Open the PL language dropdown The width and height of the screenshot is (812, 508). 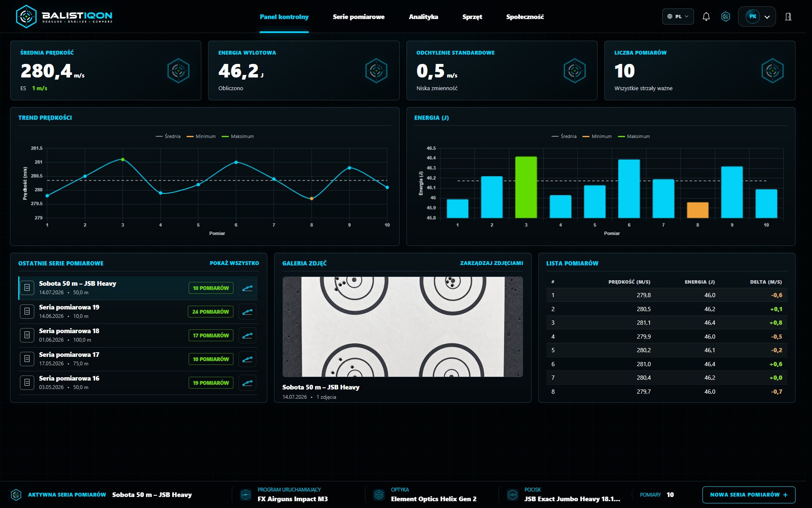(678, 17)
